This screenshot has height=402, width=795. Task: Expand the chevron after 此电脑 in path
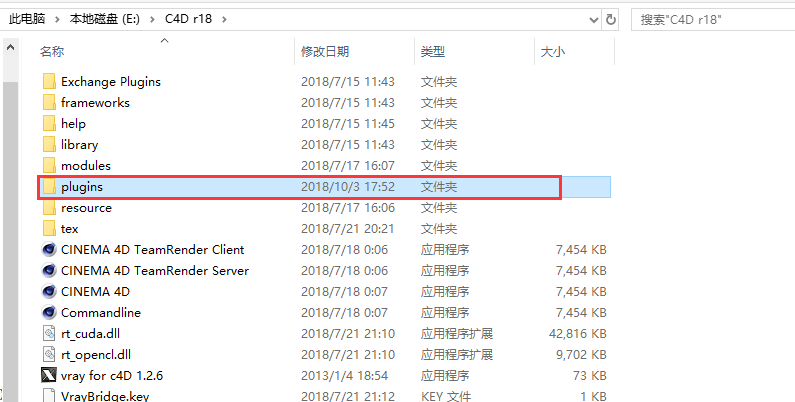pyautogui.click(x=57, y=19)
